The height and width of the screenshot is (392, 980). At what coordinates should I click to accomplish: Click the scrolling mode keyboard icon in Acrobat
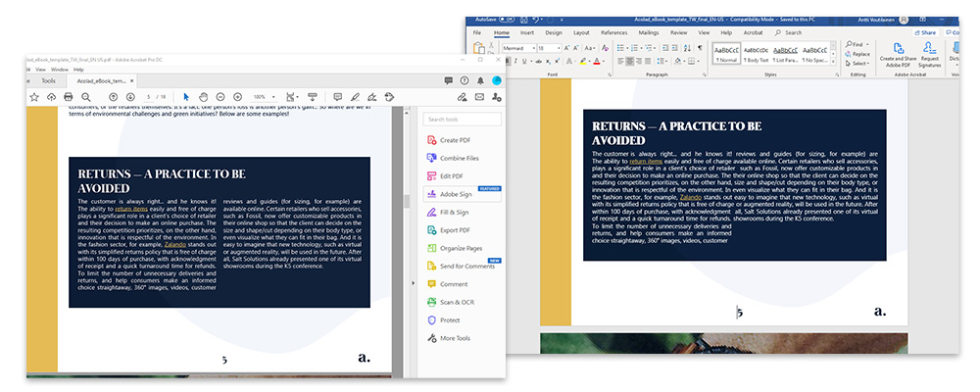click(313, 96)
